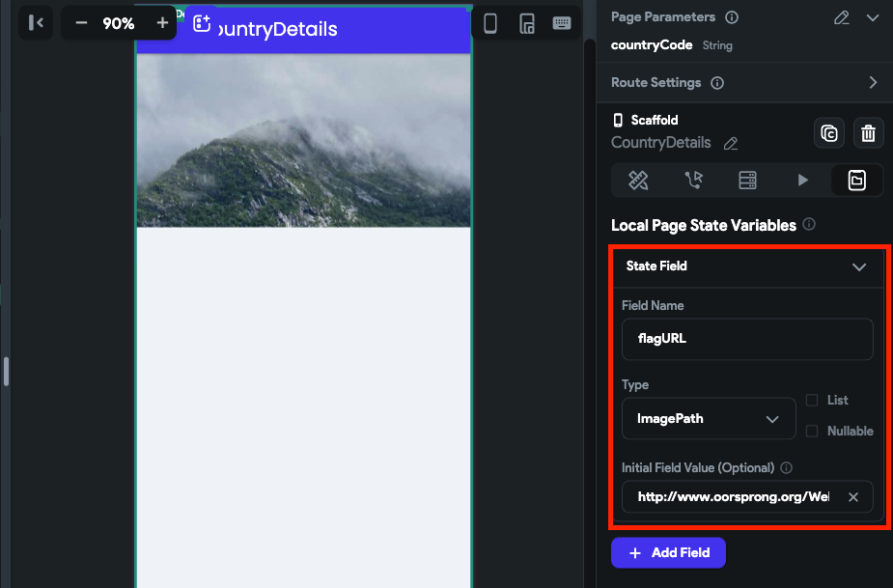Image resolution: width=893 pixels, height=588 pixels.
Task: Show info for Page Parameters
Action: 731,17
